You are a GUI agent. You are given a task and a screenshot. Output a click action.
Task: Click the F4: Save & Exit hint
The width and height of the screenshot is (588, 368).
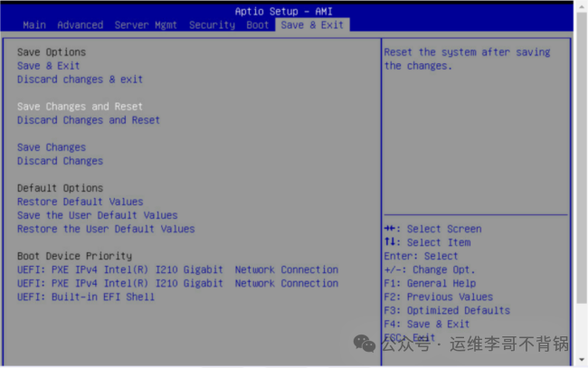coord(427,325)
